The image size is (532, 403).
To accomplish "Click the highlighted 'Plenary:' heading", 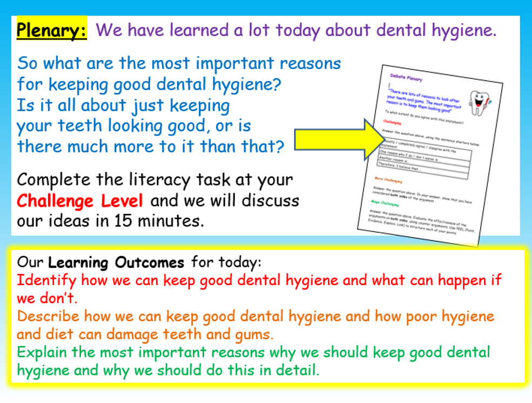I will (50, 31).
